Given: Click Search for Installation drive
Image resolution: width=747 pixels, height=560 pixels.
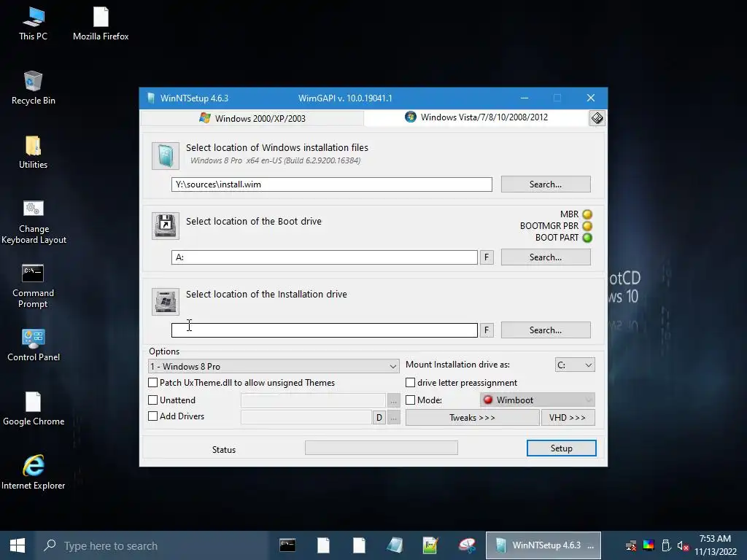Looking at the screenshot, I should (x=546, y=330).
